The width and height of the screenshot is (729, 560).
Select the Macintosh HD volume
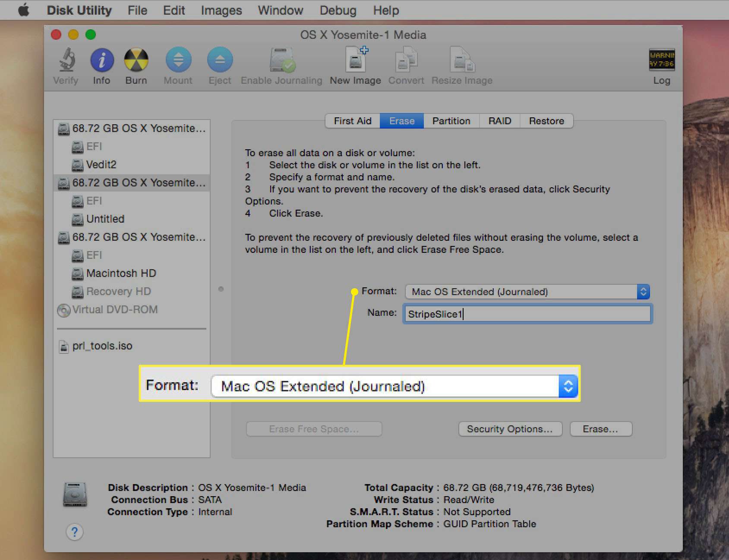[x=121, y=273]
